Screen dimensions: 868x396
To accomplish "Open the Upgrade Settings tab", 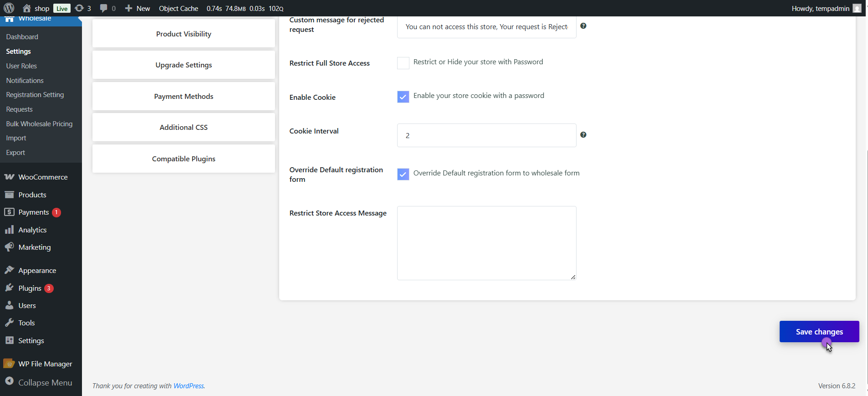I will tap(184, 65).
